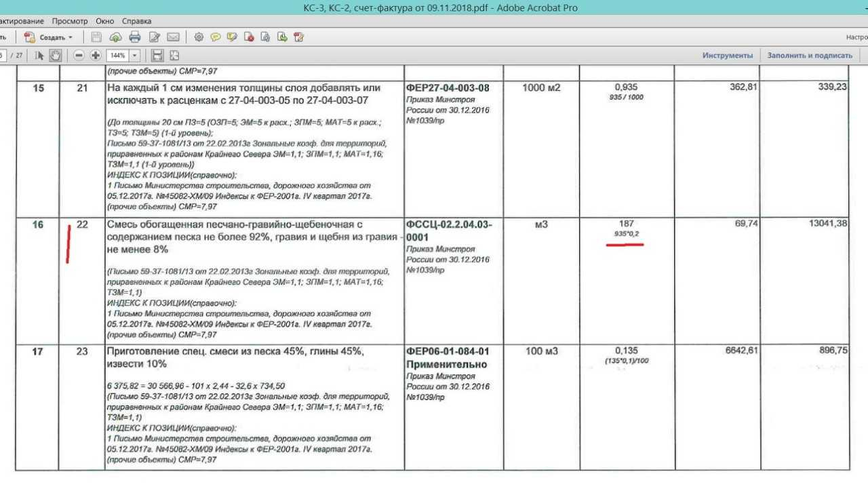
Task: Open the Инструменты panel
Action: (727, 56)
